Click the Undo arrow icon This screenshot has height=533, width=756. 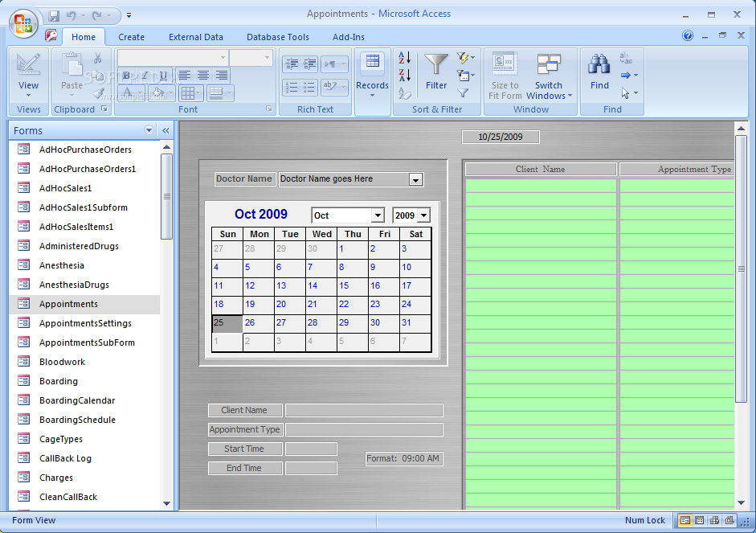[x=72, y=15]
